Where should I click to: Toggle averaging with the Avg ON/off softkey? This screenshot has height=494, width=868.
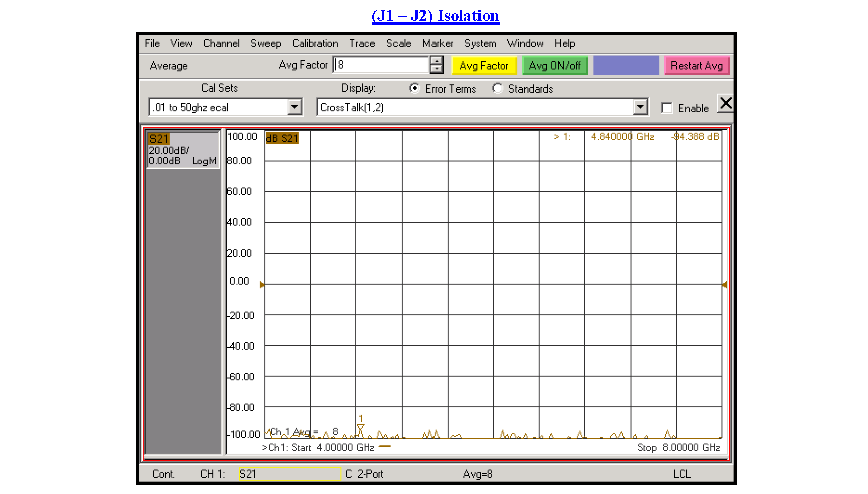pyautogui.click(x=555, y=65)
